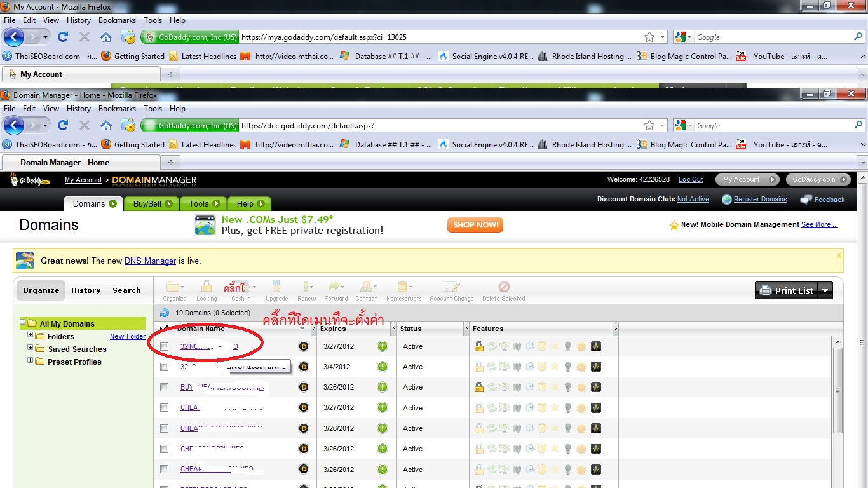
Task: Open Bookmarks menu in the Domain Manager window
Action: point(117,109)
